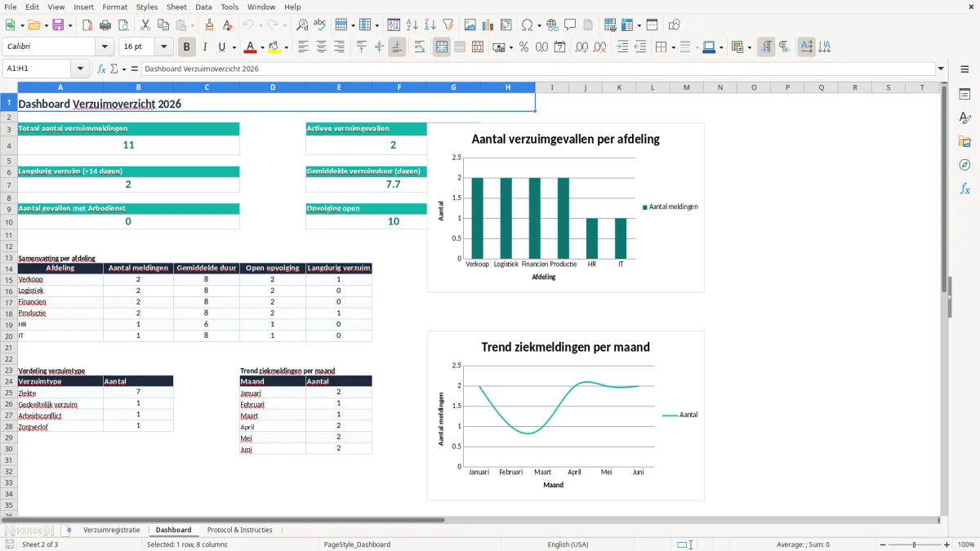Toggle Italic formatting
The height and width of the screenshot is (551, 980).
(205, 47)
